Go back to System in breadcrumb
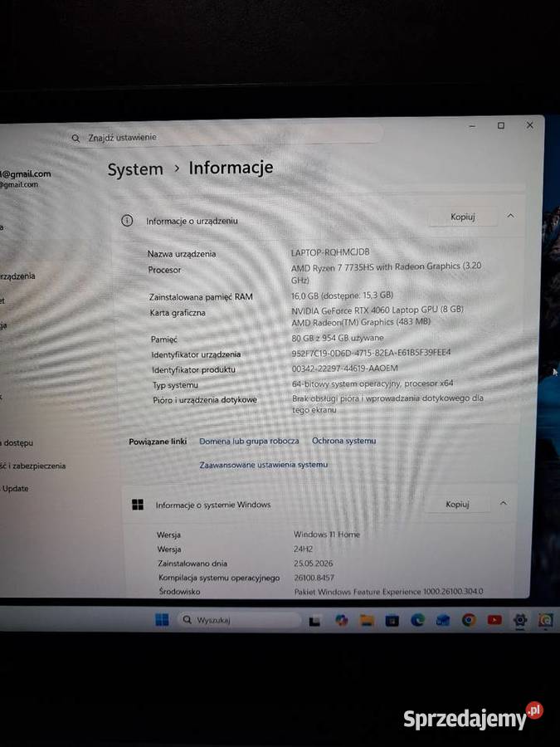Screen dimensions: 560x747 135,169
